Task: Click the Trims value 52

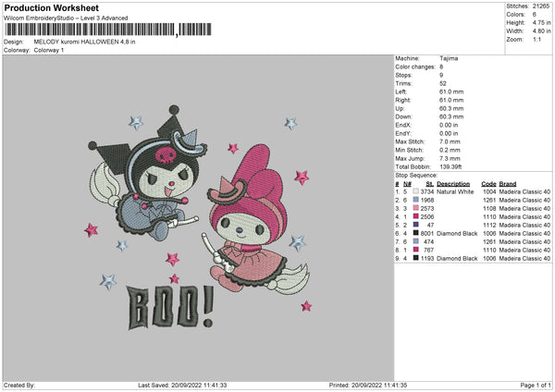Action: point(443,83)
